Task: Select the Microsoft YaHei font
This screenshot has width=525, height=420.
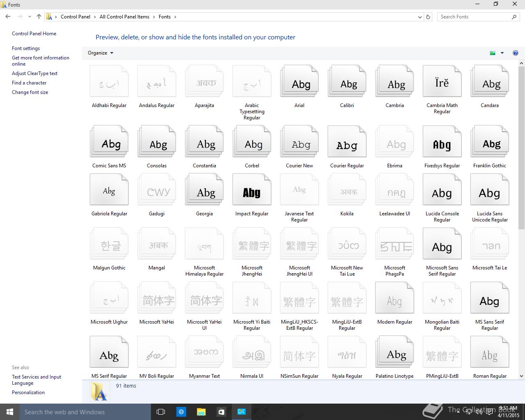Action: pos(157,298)
